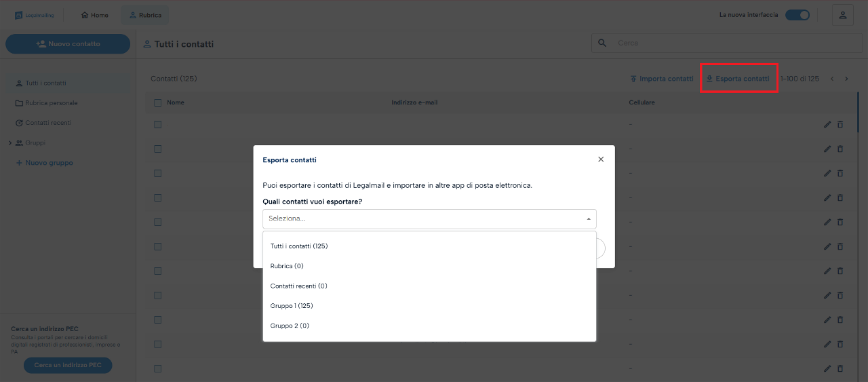This screenshot has height=382, width=868.
Task: Click the Nuovo contatto button
Action: (68, 44)
